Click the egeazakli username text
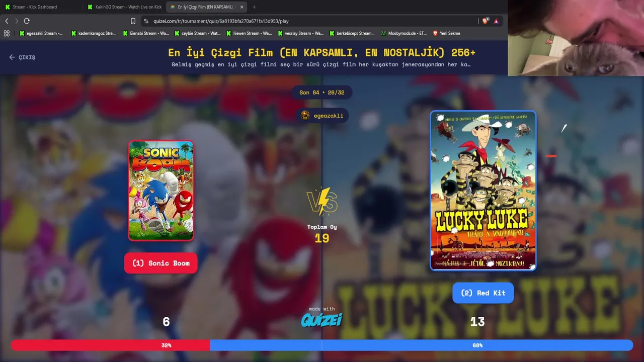 click(x=329, y=116)
